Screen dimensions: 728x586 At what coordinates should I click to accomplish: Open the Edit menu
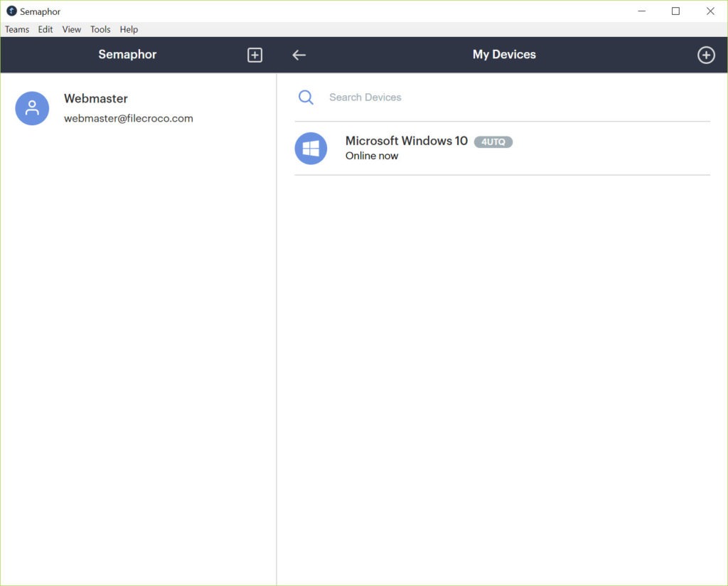45,29
